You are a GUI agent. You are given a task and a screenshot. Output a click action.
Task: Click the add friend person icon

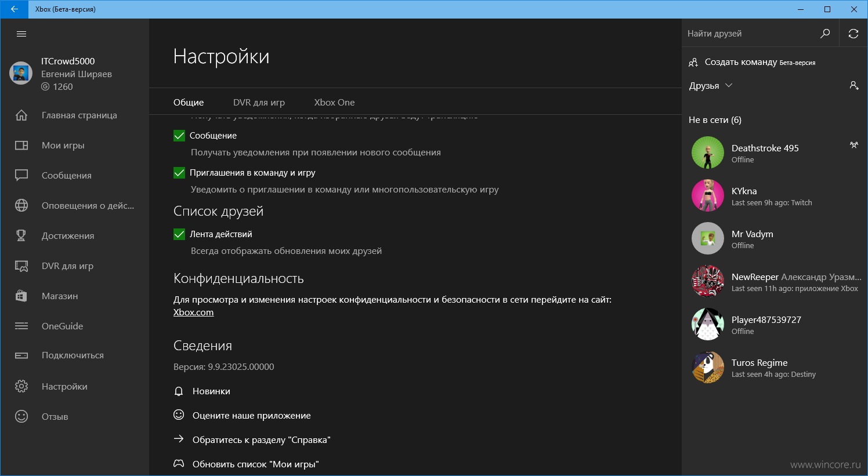[854, 86]
